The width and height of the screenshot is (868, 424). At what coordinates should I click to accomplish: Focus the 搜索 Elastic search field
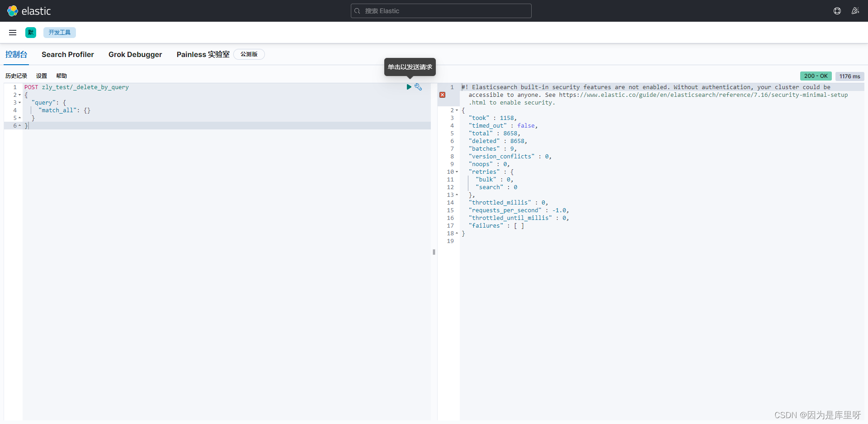[x=441, y=11]
